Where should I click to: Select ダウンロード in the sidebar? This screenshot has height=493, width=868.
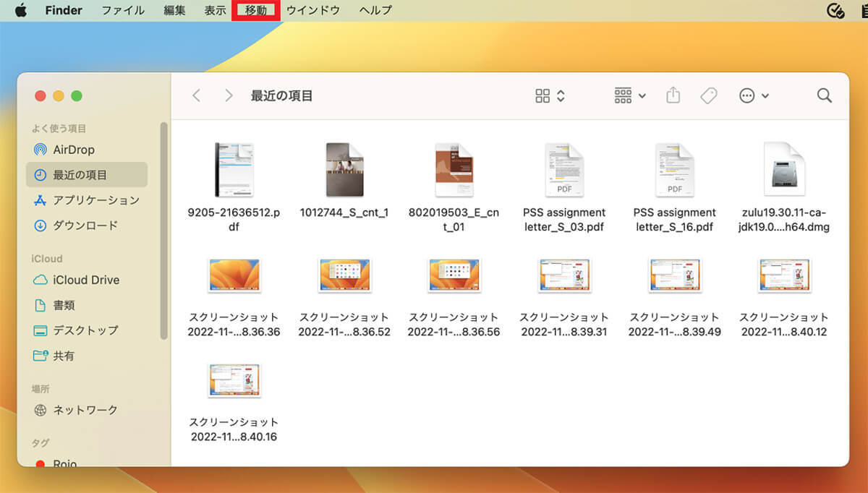[86, 226]
